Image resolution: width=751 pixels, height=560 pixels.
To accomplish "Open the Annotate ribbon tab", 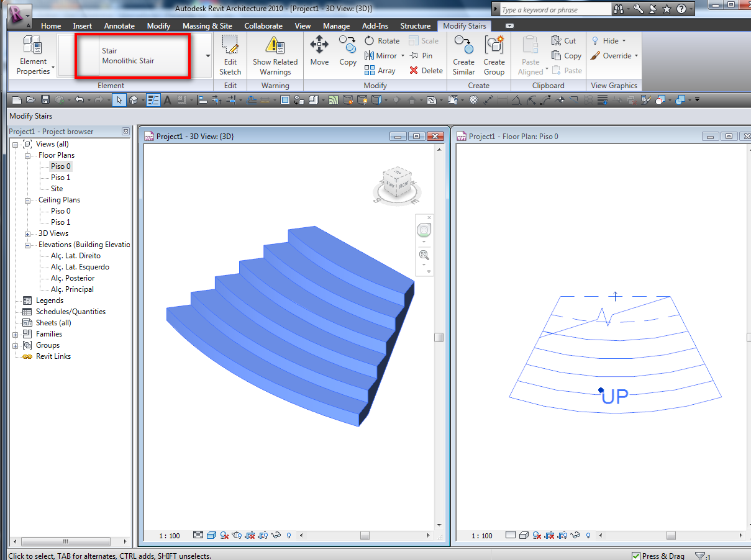I will pos(119,26).
